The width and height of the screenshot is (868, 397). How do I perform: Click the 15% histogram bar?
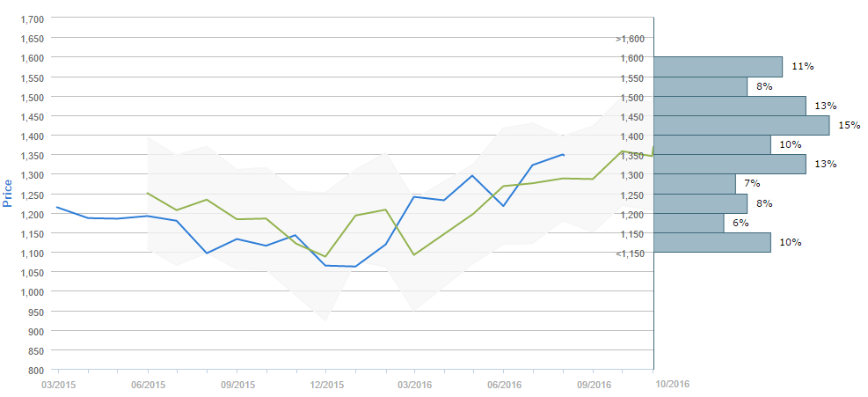pyautogui.click(x=741, y=125)
